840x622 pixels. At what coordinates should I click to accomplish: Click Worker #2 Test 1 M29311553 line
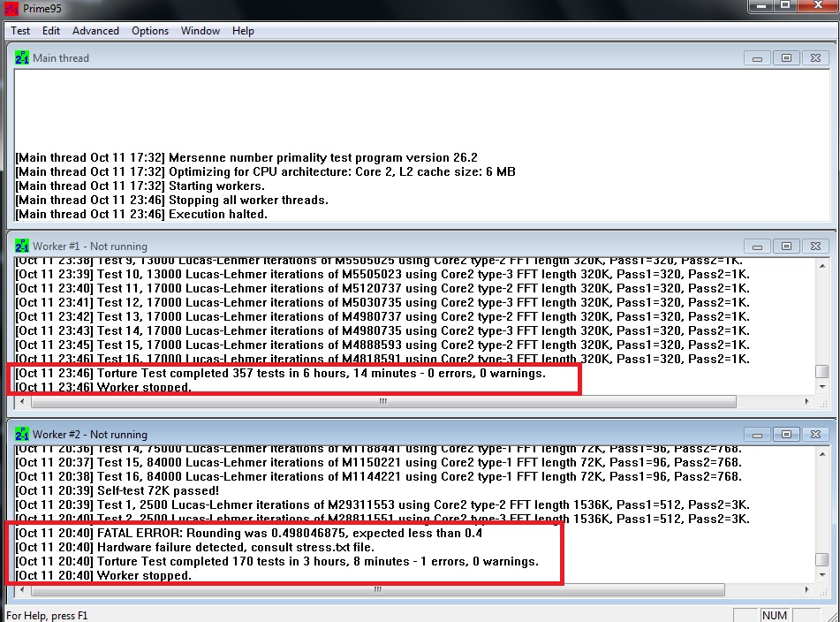tap(382, 504)
